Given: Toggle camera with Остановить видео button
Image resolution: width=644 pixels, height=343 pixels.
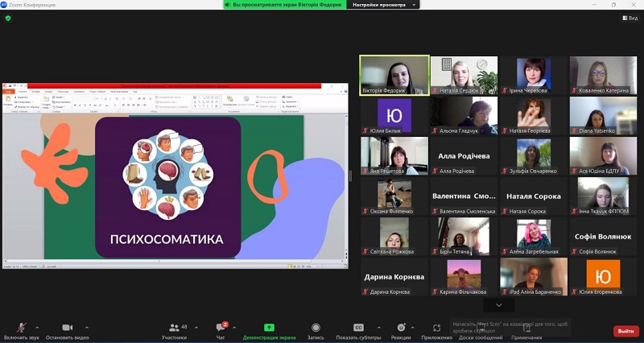Looking at the screenshot, I should pyautogui.click(x=68, y=329).
